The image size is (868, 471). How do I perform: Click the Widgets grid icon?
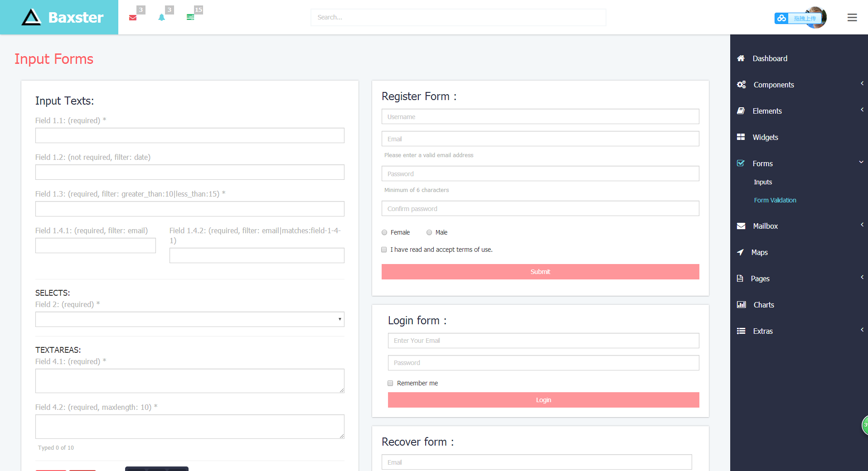741,137
